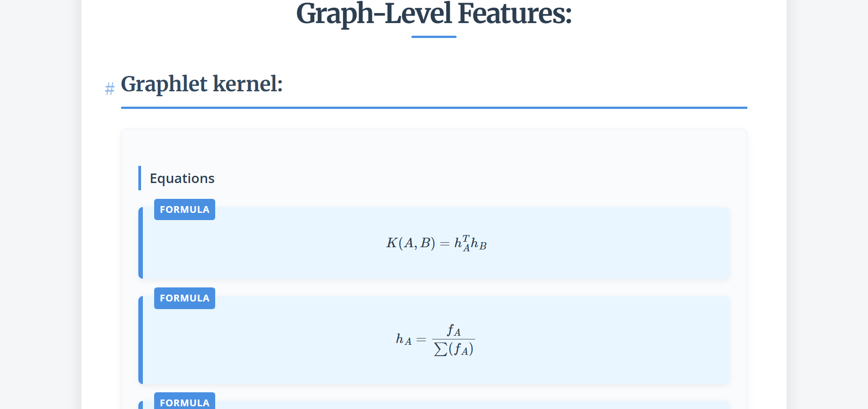This screenshot has width=868, height=409.
Task: Click the f_A numerator of the fraction
Action: coord(453,330)
